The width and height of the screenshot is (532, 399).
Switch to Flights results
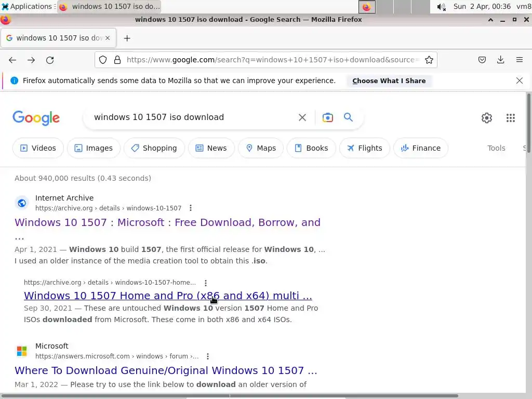(x=364, y=148)
